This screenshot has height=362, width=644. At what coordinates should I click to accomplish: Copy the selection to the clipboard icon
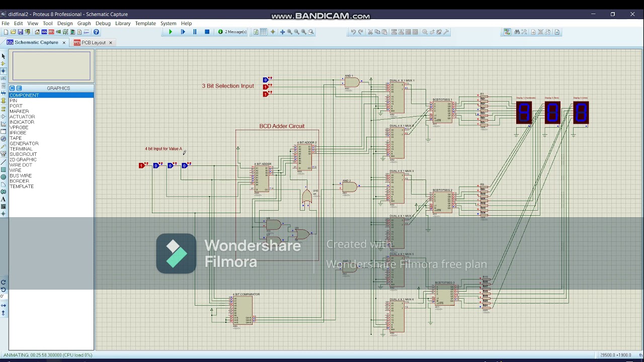[x=377, y=32]
